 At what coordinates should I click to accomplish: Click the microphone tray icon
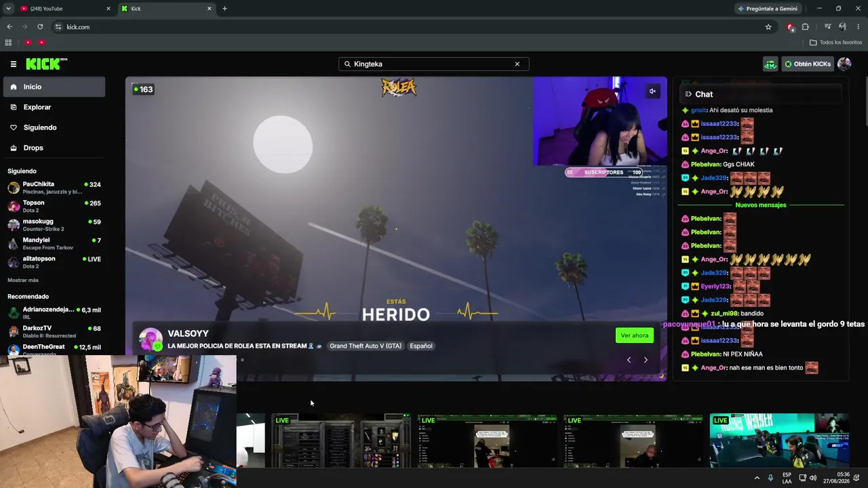770,478
